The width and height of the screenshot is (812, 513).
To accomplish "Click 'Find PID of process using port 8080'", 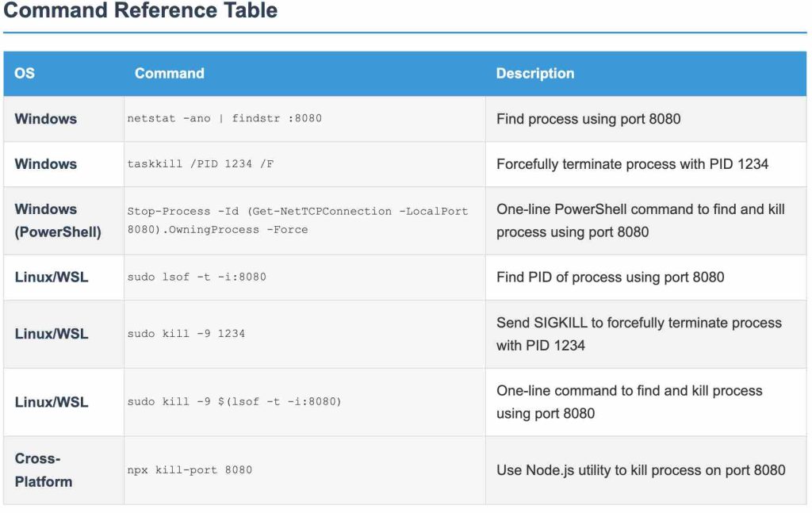I will click(610, 278).
